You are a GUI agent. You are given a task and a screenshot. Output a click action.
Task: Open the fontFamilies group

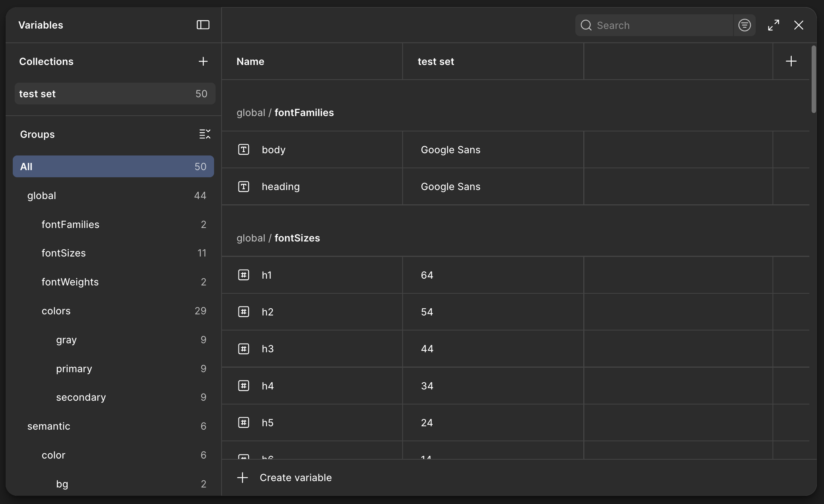[113, 224]
